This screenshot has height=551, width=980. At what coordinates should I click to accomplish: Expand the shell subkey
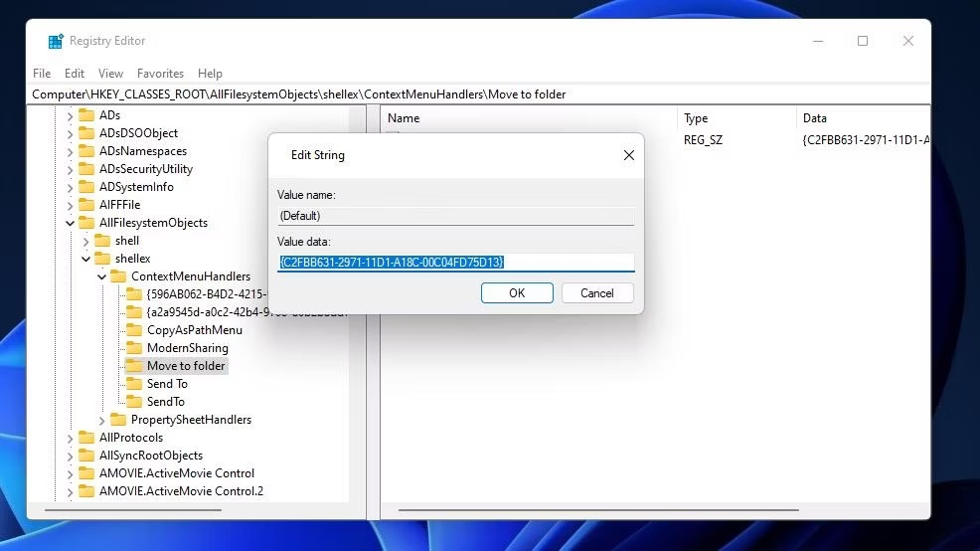pyautogui.click(x=86, y=242)
